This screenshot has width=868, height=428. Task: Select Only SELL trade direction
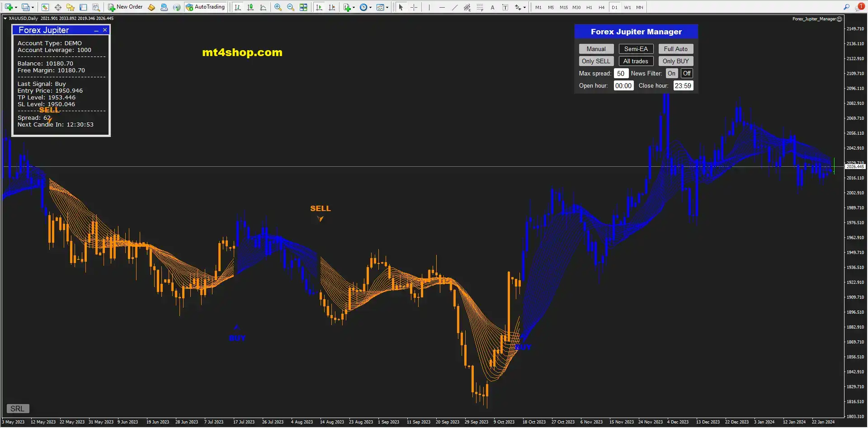click(596, 61)
